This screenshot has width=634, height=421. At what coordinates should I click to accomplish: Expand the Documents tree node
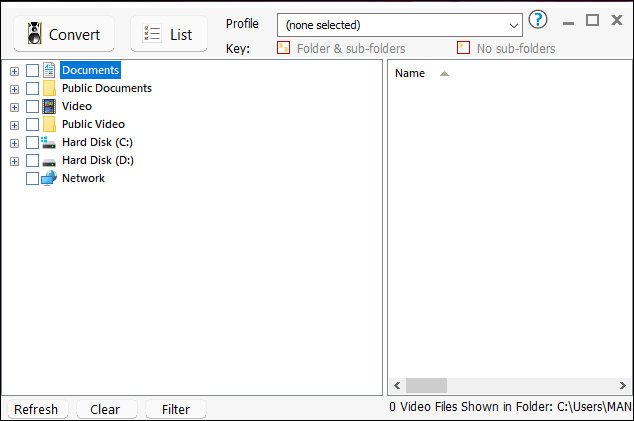click(x=15, y=71)
